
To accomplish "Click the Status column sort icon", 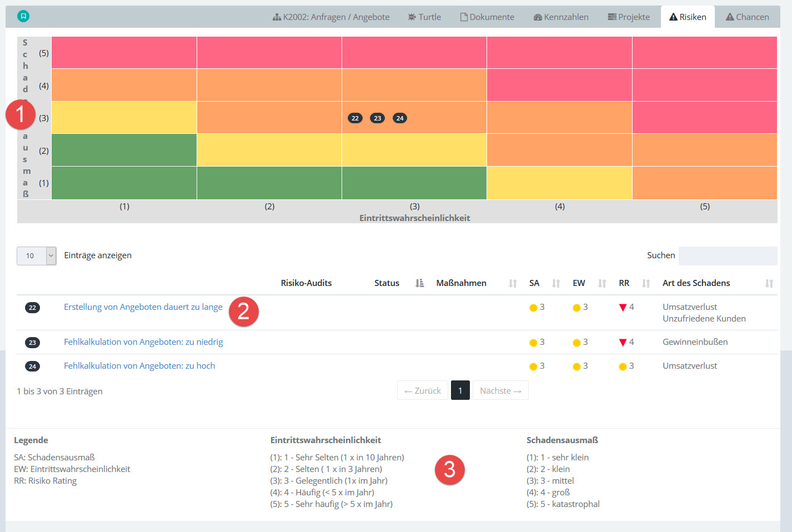I will (419, 283).
